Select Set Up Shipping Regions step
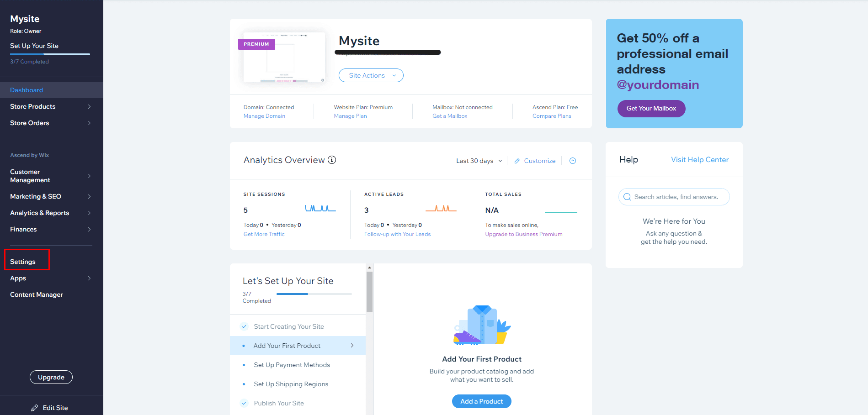The width and height of the screenshot is (868, 415). 298,384
